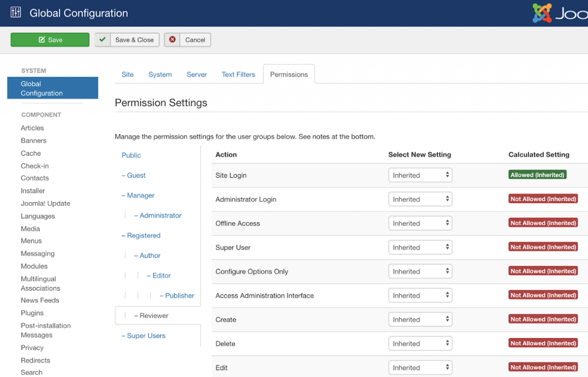Open the Configure Options Only dropdown

point(420,271)
